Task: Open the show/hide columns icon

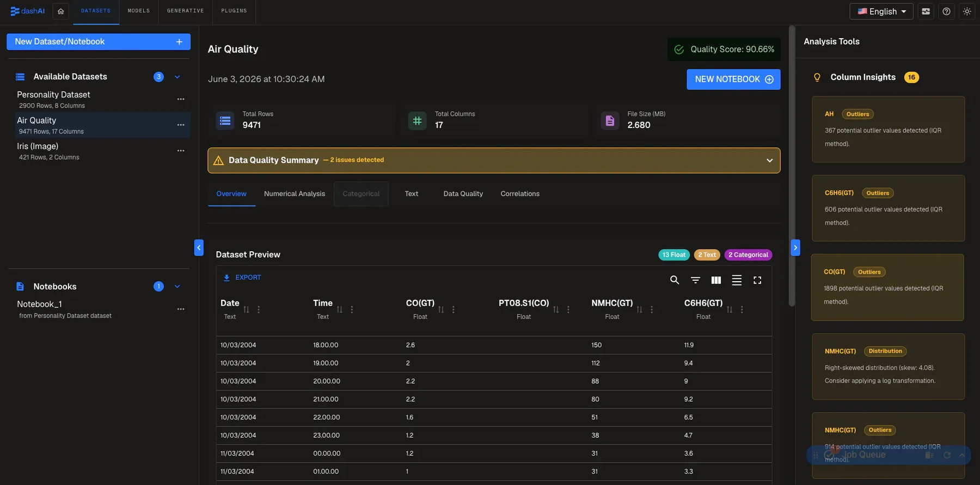Action: (716, 280)
